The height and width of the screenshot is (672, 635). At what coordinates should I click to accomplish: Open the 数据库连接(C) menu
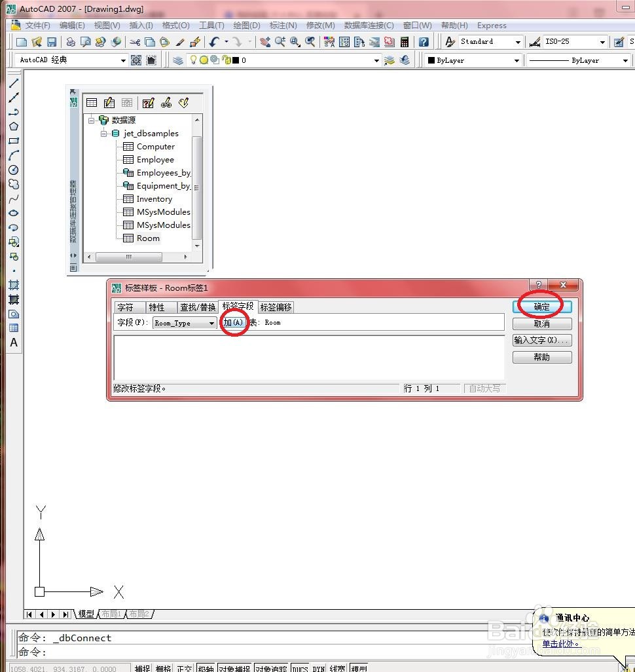(x=369, y=26)
